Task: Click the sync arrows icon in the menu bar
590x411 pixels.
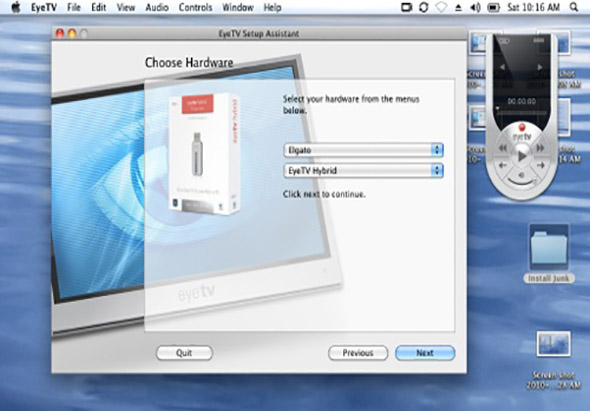Action: pos(424,7)
